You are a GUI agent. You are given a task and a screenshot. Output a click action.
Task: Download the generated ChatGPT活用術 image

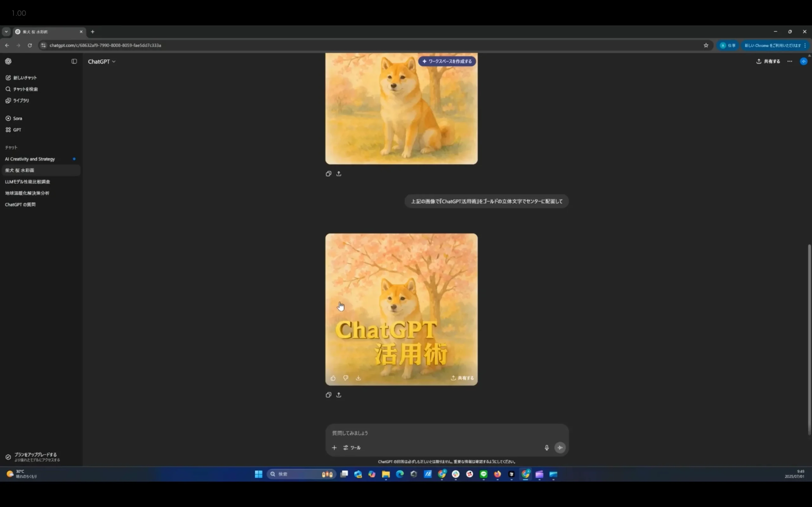[358, 378]
